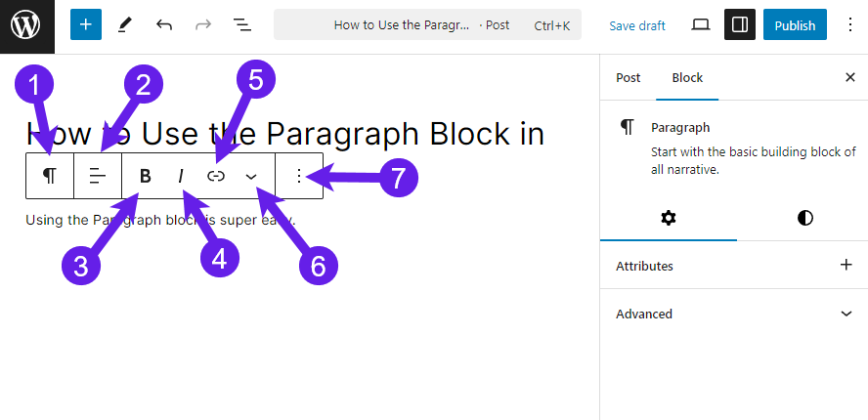This screenshot has width=868, height=420.
Task: Click the Publish button
Action: [x=795, y=24]
